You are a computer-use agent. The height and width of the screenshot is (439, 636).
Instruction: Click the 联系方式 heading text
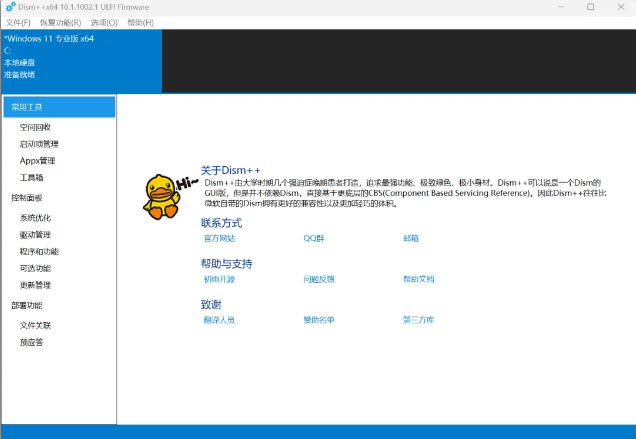(x=221, y=223)
